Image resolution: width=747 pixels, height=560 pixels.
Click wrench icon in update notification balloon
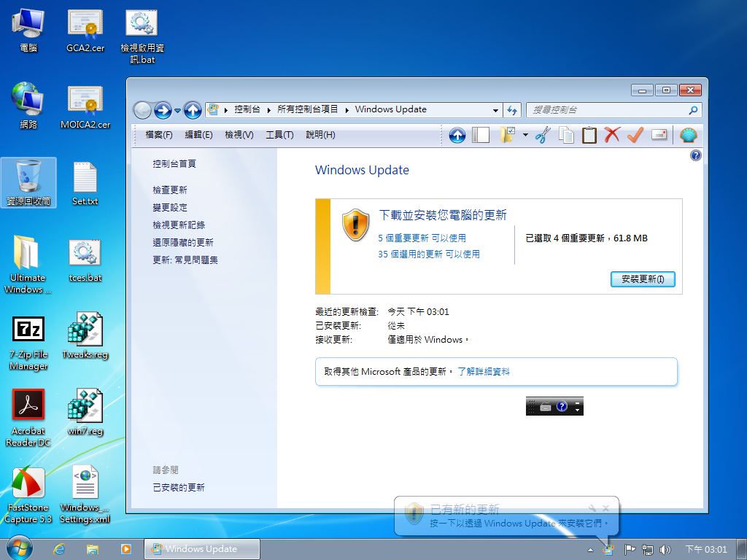pos(592,508)
